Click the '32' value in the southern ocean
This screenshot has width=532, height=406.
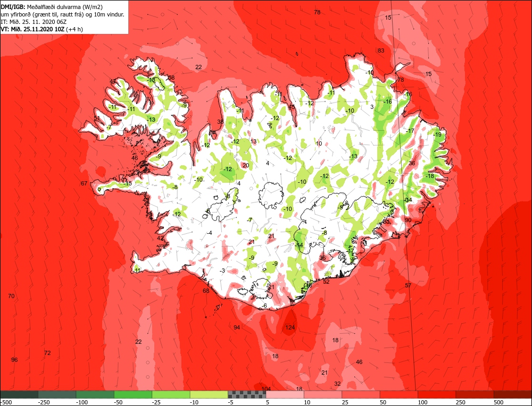click(x=337, y=384)
